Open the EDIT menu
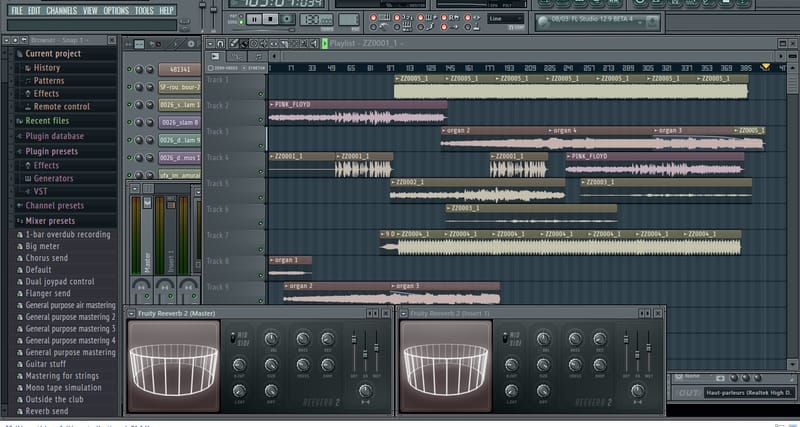Screen dimensions: 800x427 click(x=34, y=10)
